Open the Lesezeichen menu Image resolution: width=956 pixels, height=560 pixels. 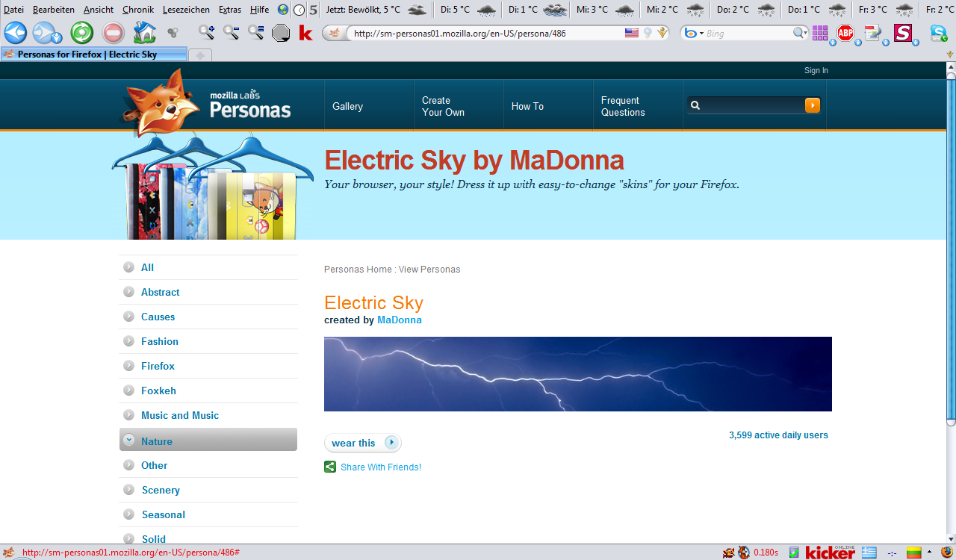(x=186, y=10)
